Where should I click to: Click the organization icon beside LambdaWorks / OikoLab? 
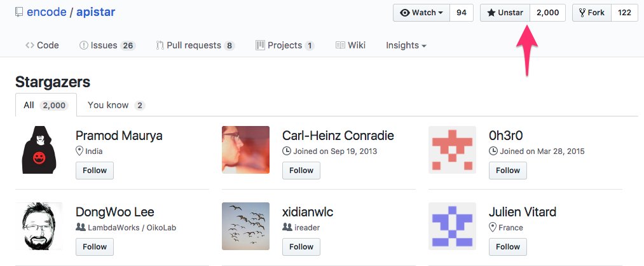[x=81, y=227]
